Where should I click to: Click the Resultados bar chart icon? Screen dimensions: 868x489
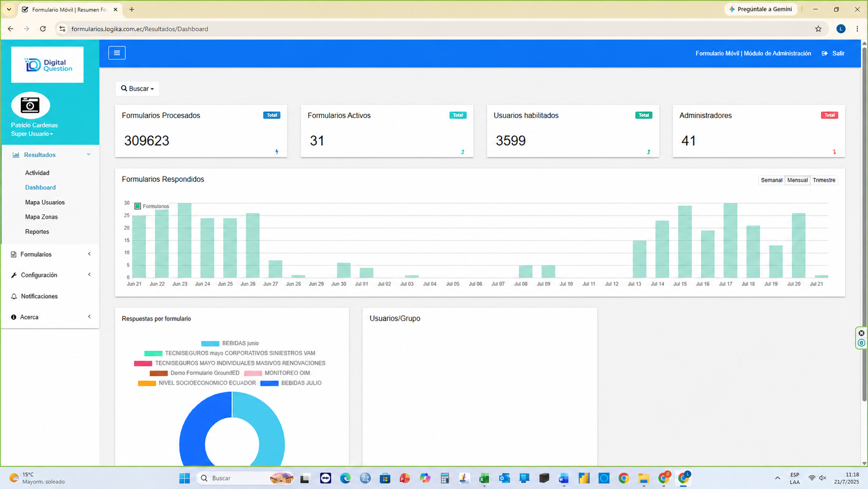(16, 155)
